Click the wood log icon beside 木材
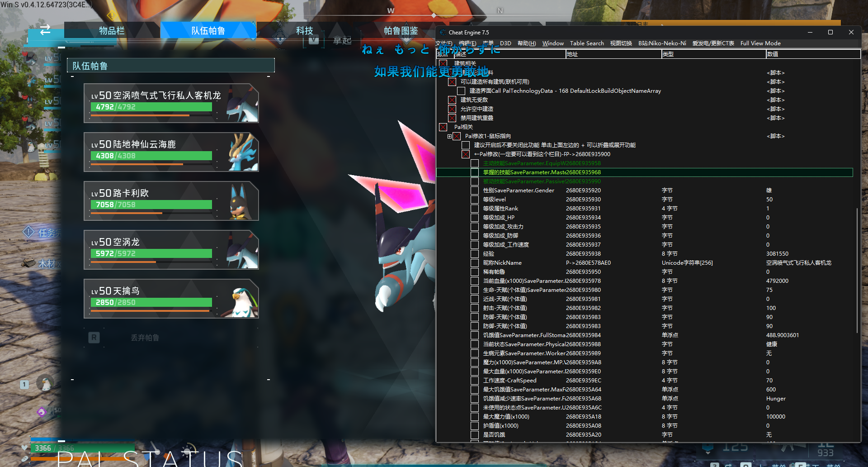The height and width of the screenshot is (467, 868). pos(28,263)
